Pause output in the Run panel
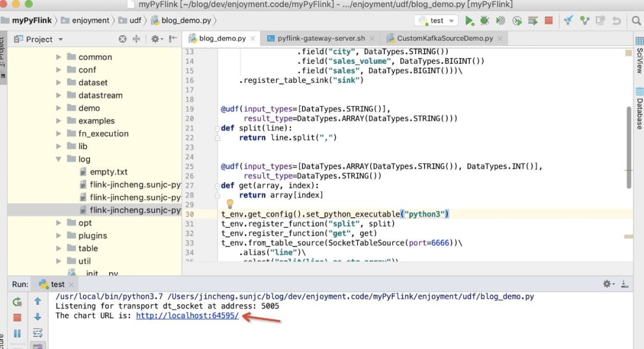This screenshot has height=349, width=644. [x=17, y=334]
